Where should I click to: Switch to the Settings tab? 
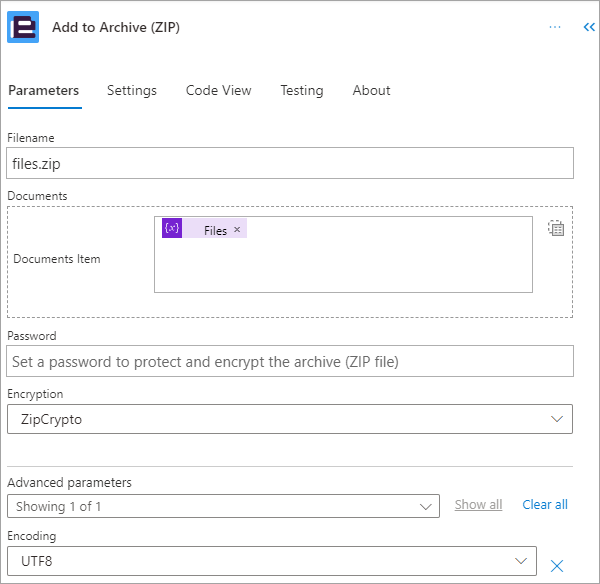tap(132, 91)
